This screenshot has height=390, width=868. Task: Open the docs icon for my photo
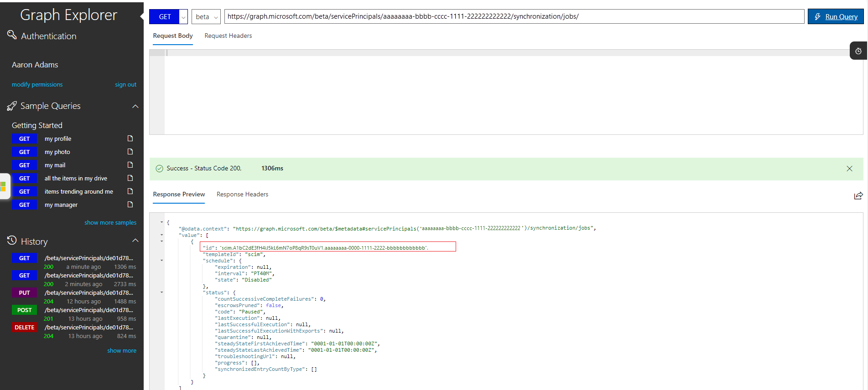130,152
